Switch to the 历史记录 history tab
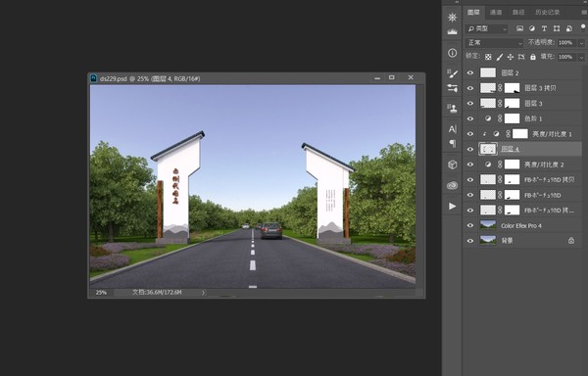Image resolution: width=588 pixels, height=376 pixels. (547, 13)
